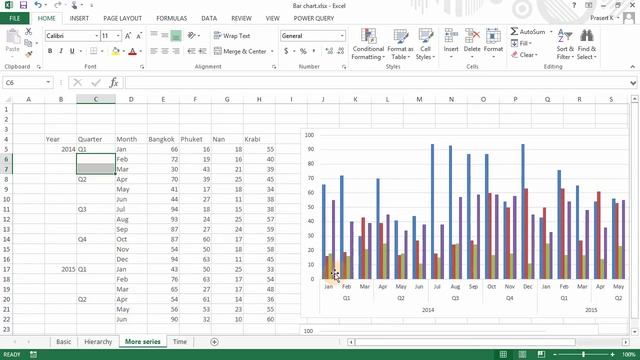The image size is (640, 360).
Task: Open the font size dropdown
Action: [x=118, y=36]
